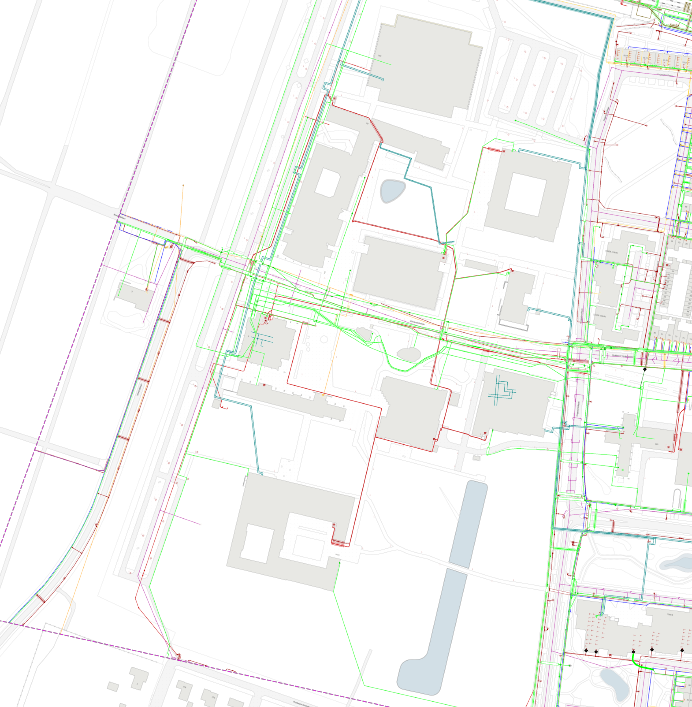Select the building containing the teal pipe network
The image size is (692, 707).
pyautogui.click(x=515, y=402)
